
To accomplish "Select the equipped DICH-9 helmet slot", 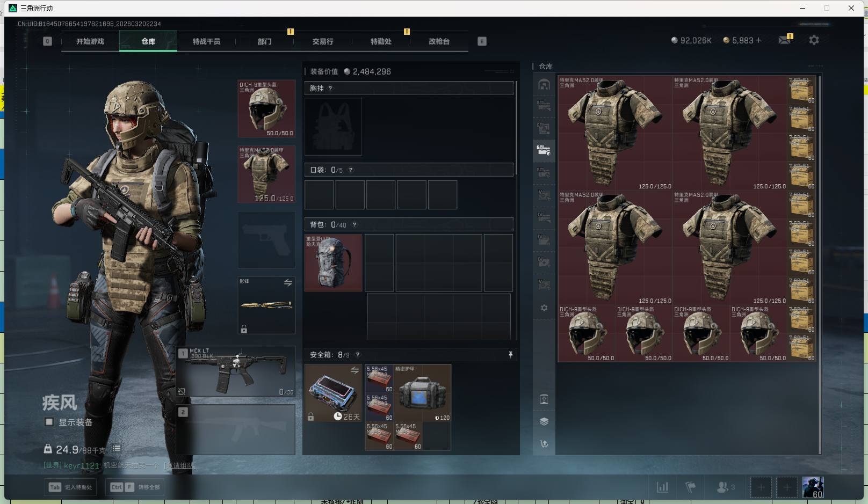I will [x=266, y=109].
